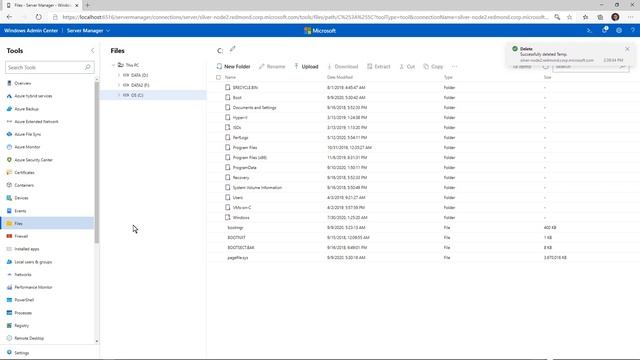640x360 pixels.
Task: Expand the DATA (D:) drive node
Action: pos(119,75)
